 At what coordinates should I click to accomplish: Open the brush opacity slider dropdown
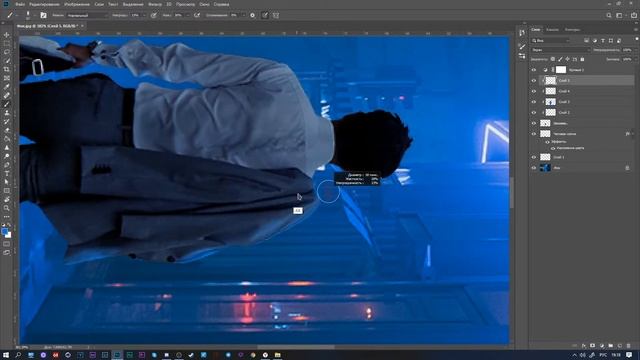pyautogui.click(x=144, y=15)
